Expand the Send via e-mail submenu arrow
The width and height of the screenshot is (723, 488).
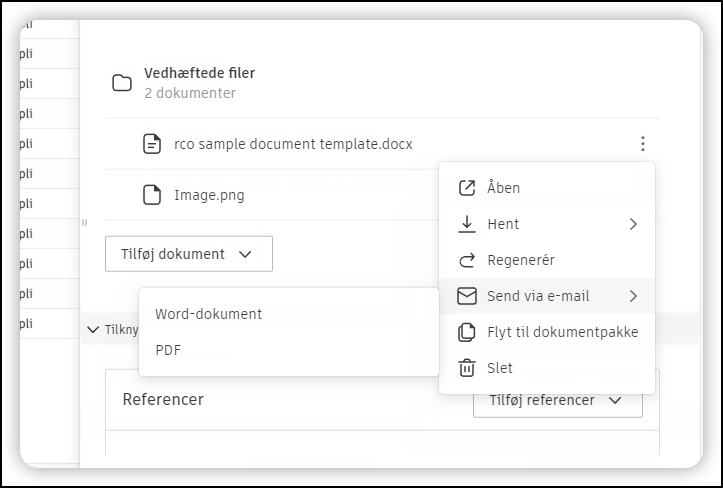click(x=633, y=296)
